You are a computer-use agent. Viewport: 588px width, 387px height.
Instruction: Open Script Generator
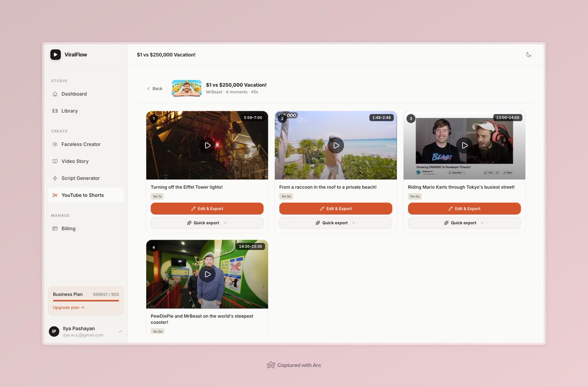click(86, 178)
